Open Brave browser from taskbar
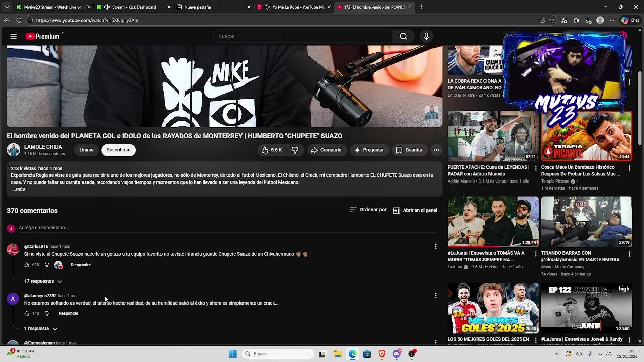The width and height of the screenshot is (644, 362). pos(382,354)
